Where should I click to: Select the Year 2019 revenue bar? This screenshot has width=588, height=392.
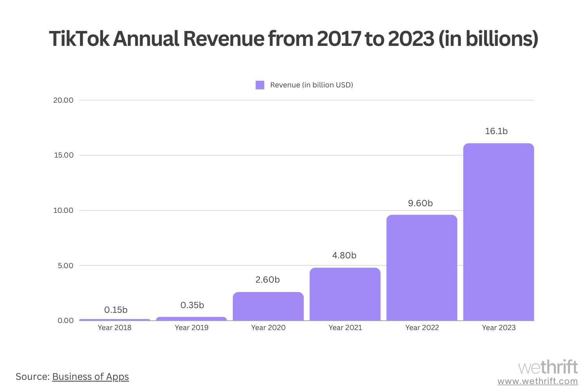point(191,319)
